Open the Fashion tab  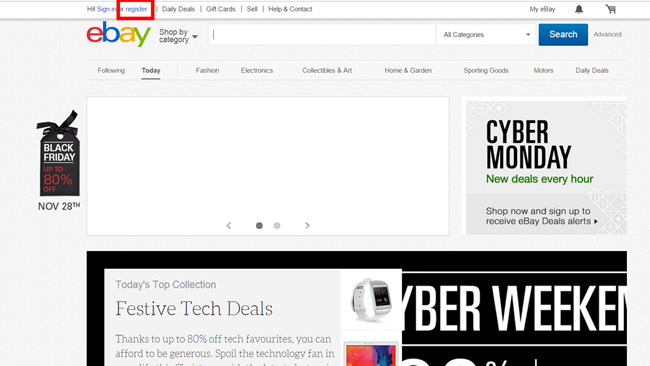(x=207, y=70)
